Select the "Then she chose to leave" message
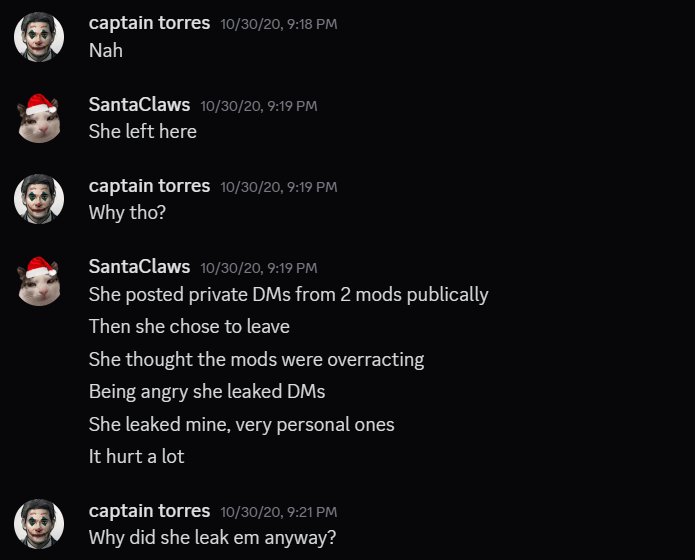The width and height of the screenshot is (695, 560). click(189, 326)
